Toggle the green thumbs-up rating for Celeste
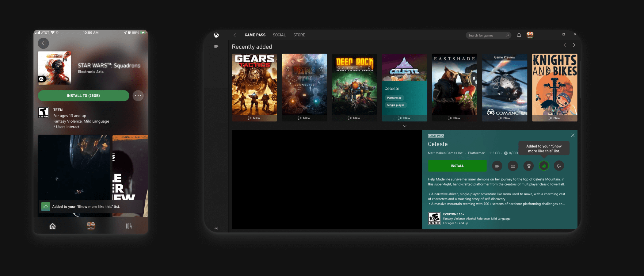The width and height of the screenshot is (644, 276). pyautogui.click(x=543, y=166)
